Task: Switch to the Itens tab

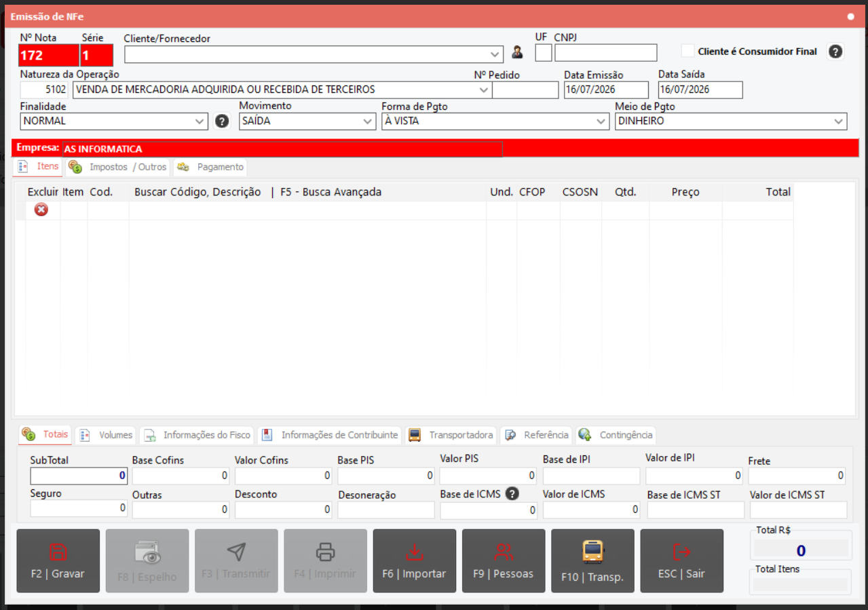Action: pos(38,166)
